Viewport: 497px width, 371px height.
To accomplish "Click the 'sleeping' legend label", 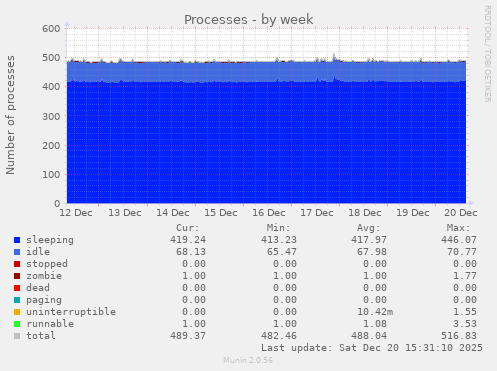I will click(x=50, y=240).
